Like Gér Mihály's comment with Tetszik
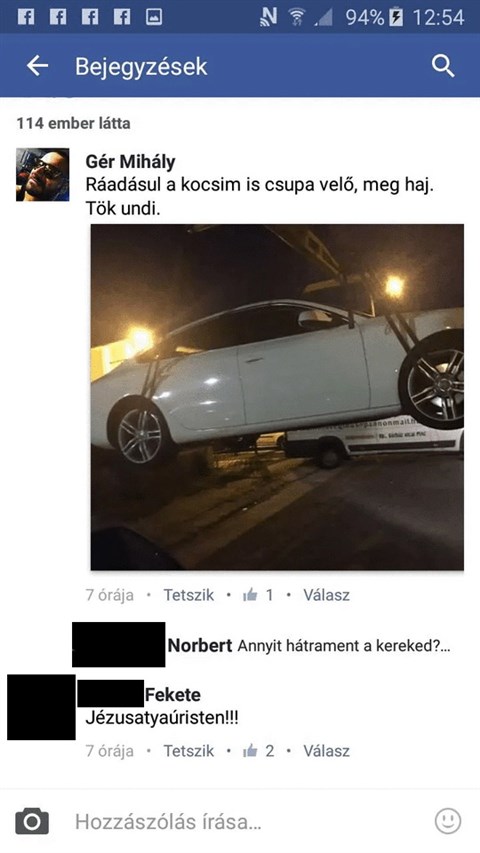This screenshot has width=480, height=853. click(x=189, y=595)
